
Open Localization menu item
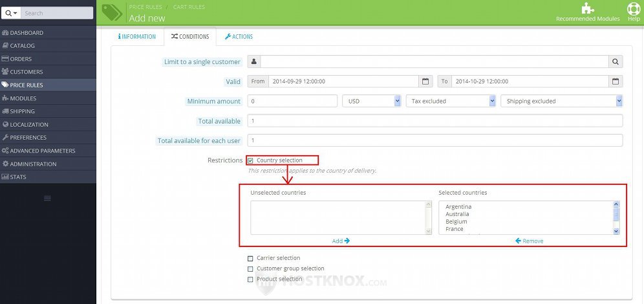click(x=48, y=124)
